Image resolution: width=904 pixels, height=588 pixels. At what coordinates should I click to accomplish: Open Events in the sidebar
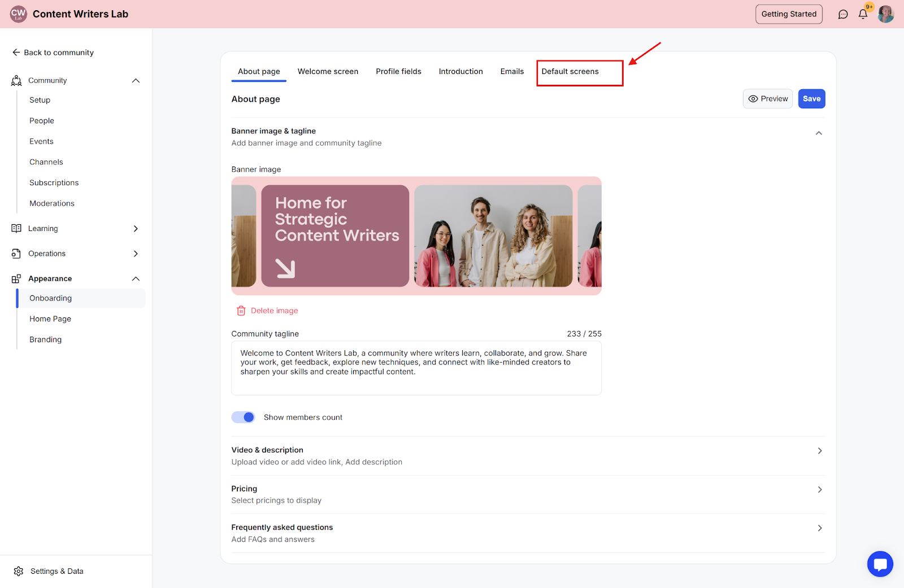click(41, 141)
